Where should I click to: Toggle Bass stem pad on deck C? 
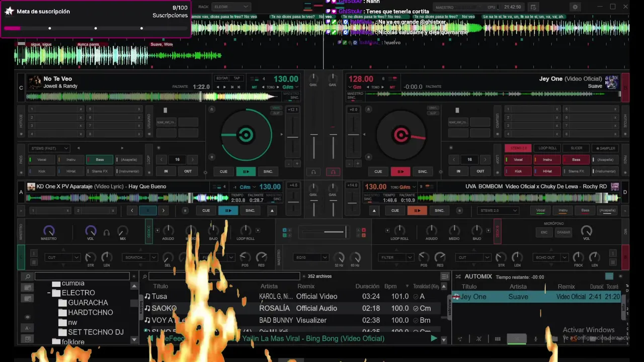click(x=100, y=159)
